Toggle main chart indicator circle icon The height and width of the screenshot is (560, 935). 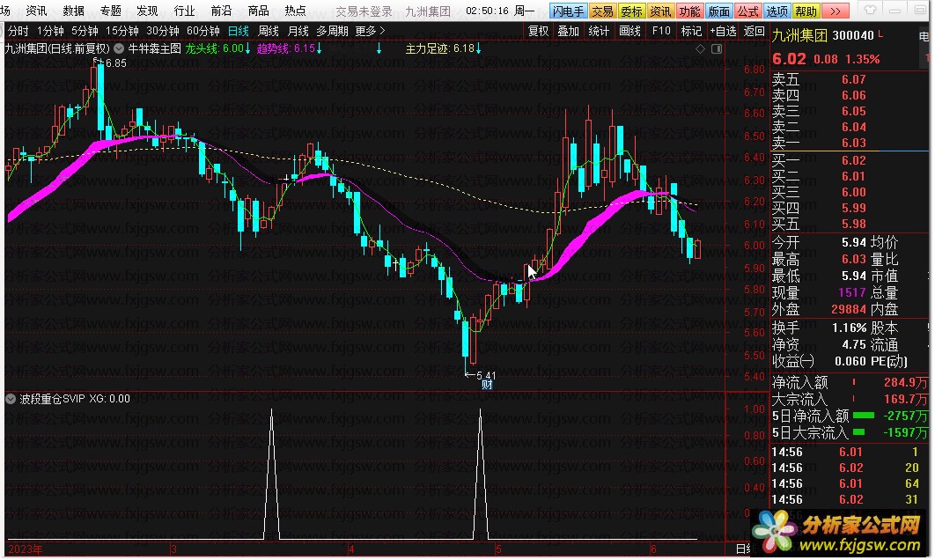pos(119,49)
